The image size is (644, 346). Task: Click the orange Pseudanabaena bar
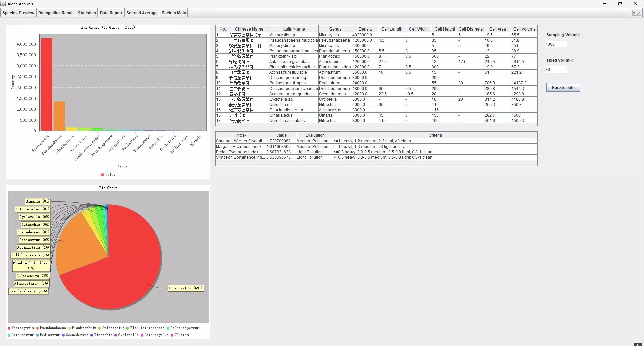[59, 116]
